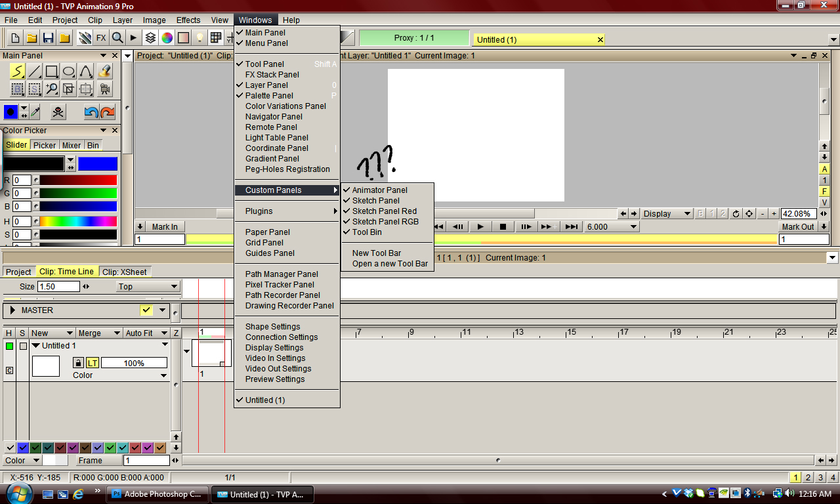Select the camera tool

[x=104, y=89]
